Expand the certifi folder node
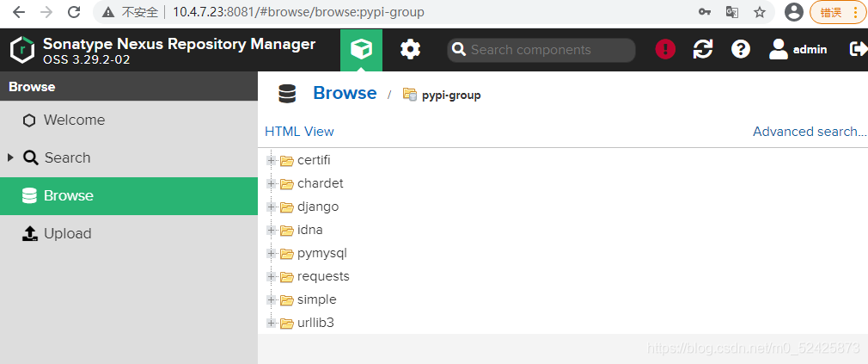 point(272,160)
